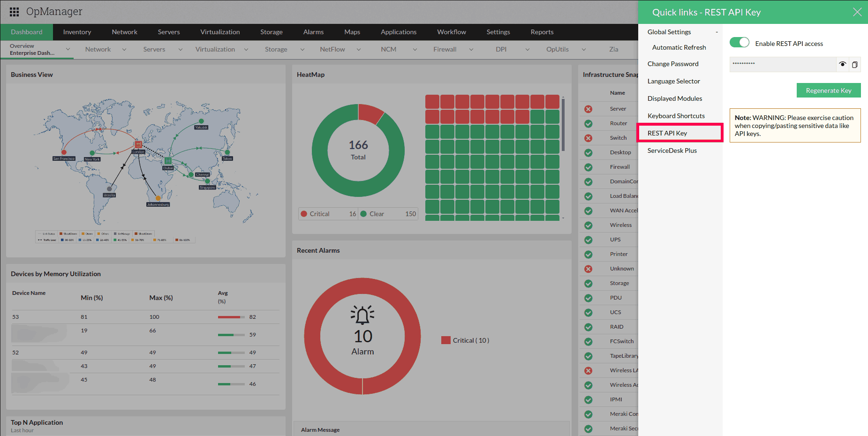Click the Critical (10) legend swatch
The width and height of the screenshot is (868, 436).
[445, 340]
